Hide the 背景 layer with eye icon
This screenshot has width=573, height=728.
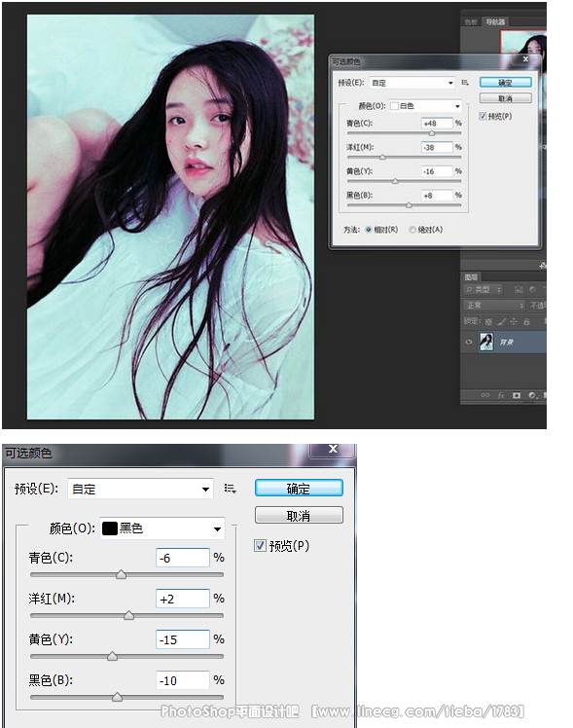(469, 342)
